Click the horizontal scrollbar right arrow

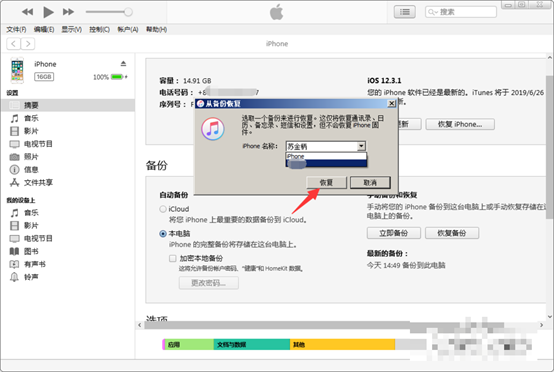coord(541,325)
